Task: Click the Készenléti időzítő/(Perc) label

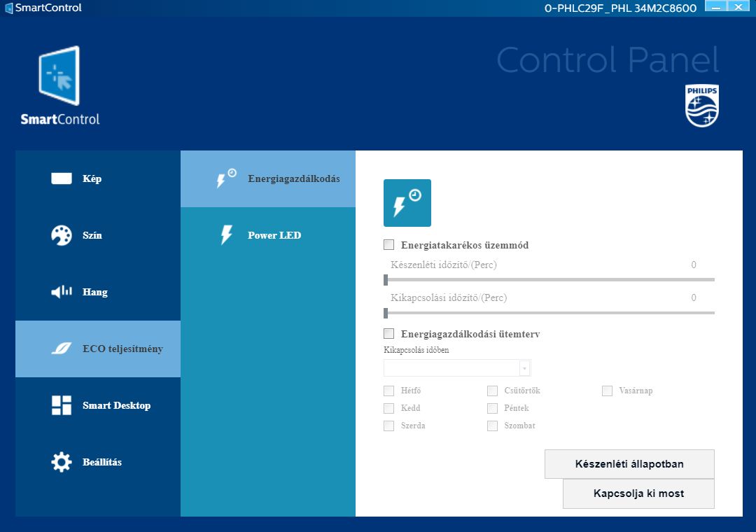Action: pyautogui.click(x=444, y=265)
